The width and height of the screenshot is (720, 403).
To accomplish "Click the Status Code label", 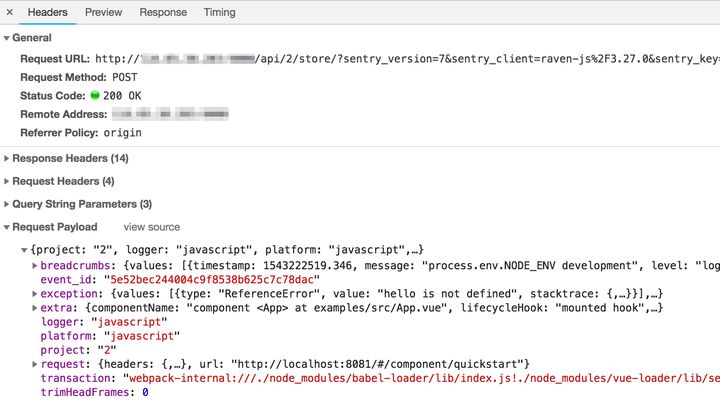I will coord(53,95).
